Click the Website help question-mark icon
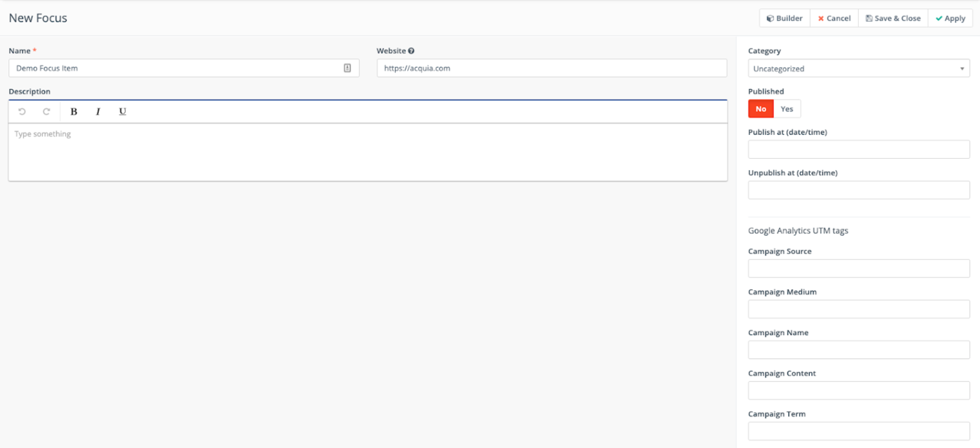Viewport: 980px width, 448px height. tap(412, 51)
